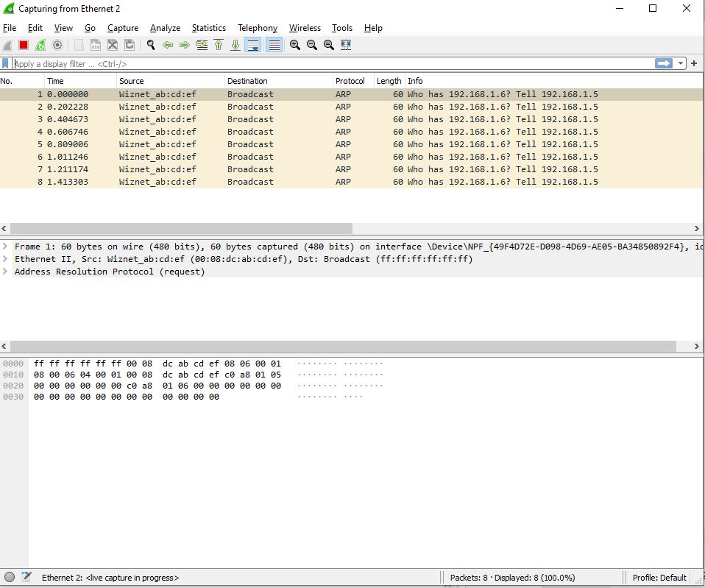Open the Telephony menu
Screen dimensions: 705x588
coord(258,28)
